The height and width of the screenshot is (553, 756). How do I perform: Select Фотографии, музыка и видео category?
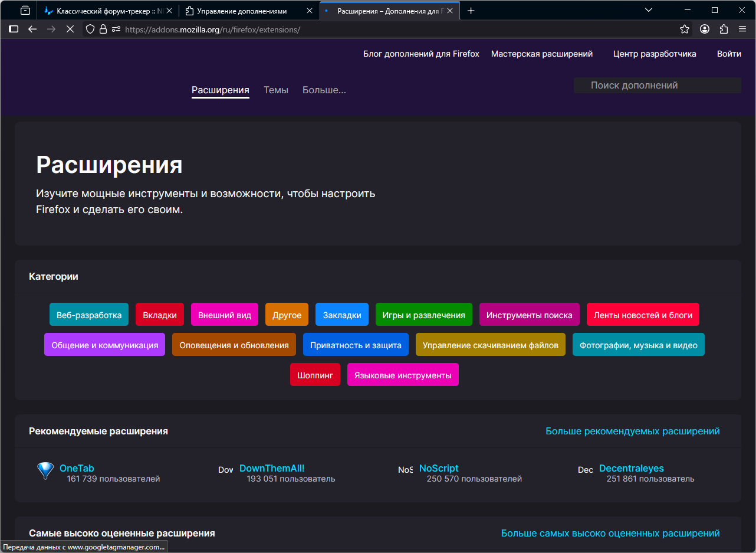[x=639, y=345]
